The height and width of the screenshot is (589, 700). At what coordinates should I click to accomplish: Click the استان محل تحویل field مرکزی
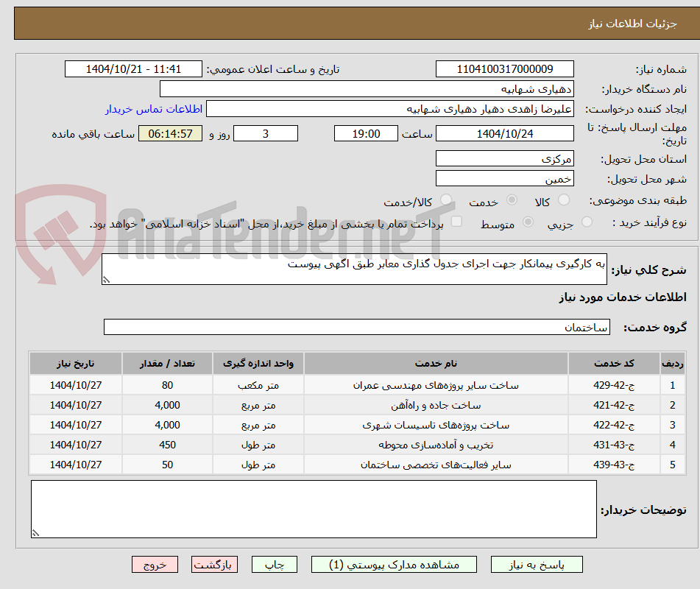(x=504, y=158)
